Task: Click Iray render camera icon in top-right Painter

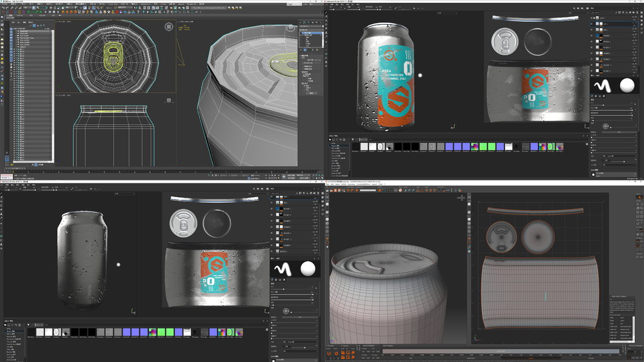Action: [587, 8]
